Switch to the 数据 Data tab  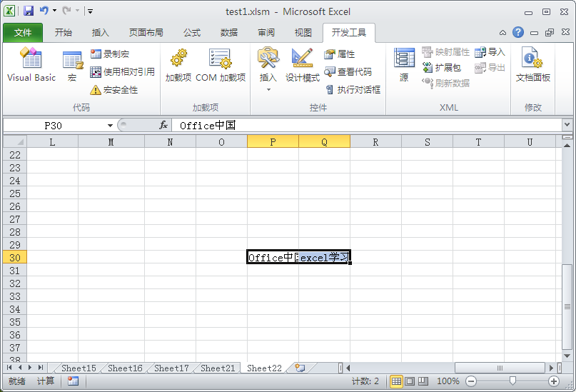(x=229, y=33)
